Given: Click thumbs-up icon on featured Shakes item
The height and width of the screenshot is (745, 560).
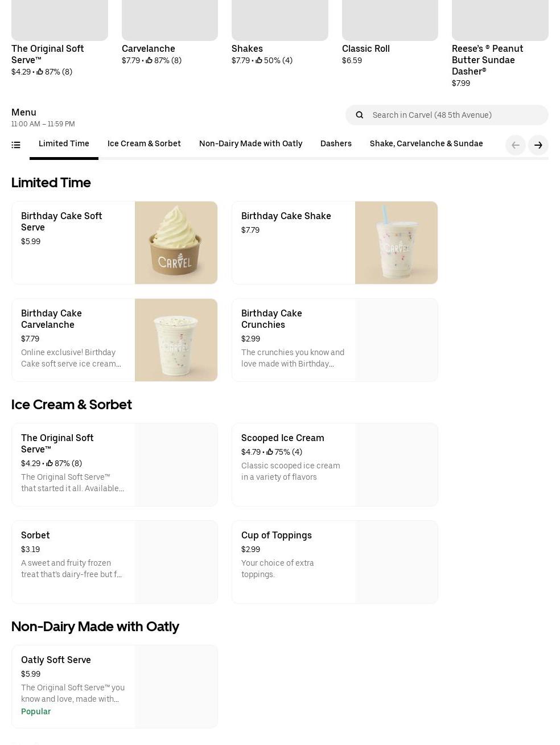Looking at the screenshot, I should [x=259, y=60].
